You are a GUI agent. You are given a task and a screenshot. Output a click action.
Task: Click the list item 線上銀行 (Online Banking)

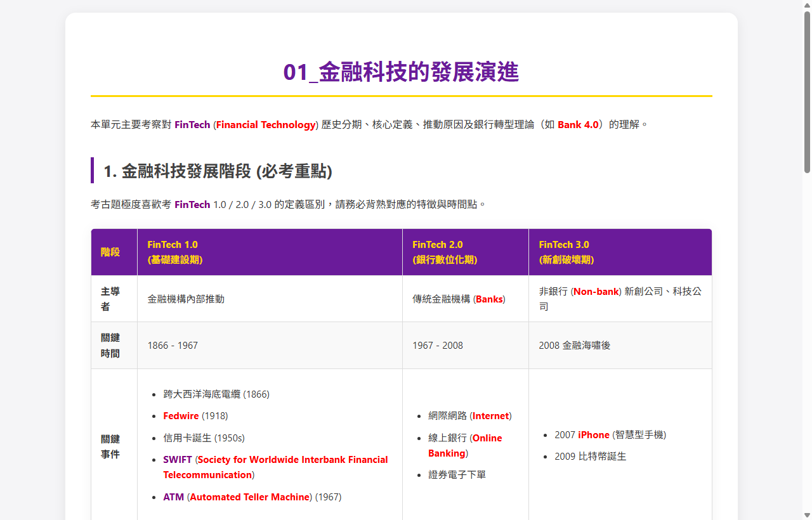[x=465, y=446]
